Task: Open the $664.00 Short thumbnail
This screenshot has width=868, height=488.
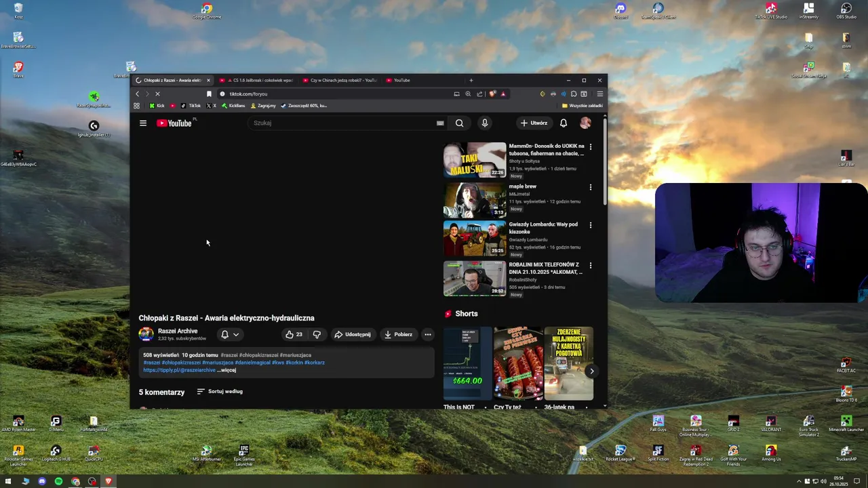Action: (467, 364)
